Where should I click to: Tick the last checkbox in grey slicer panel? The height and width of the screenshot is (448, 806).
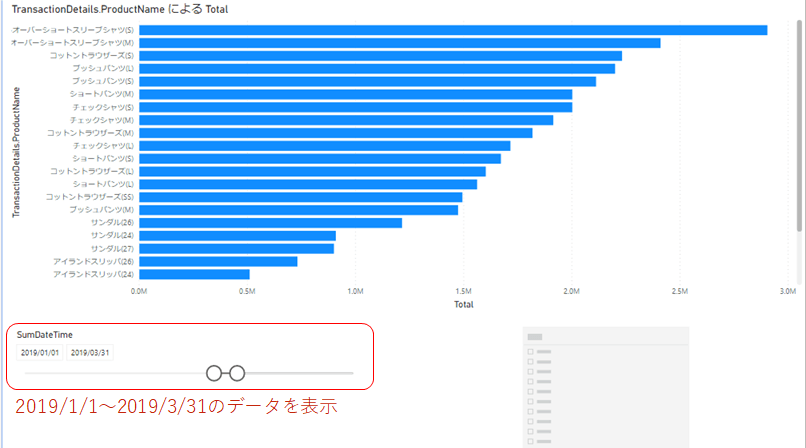click(x=530, y=441)
